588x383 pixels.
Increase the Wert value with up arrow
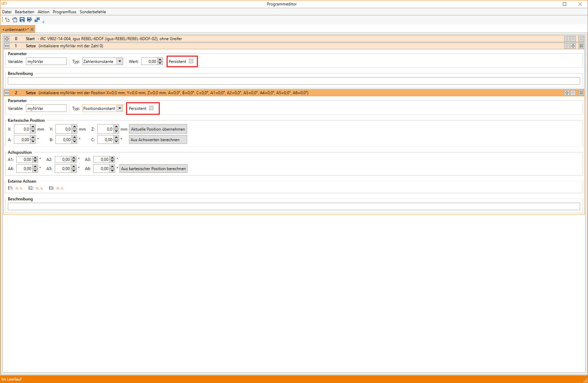tap(160, 60)
